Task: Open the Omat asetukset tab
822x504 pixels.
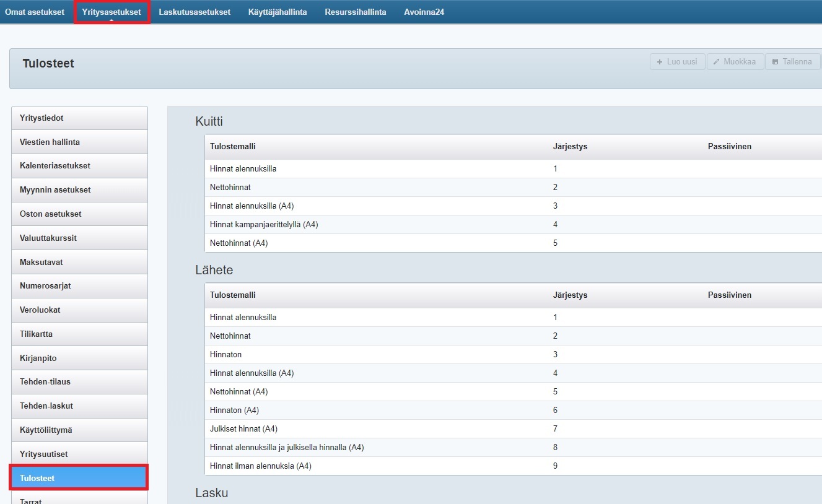Action: 35,12
